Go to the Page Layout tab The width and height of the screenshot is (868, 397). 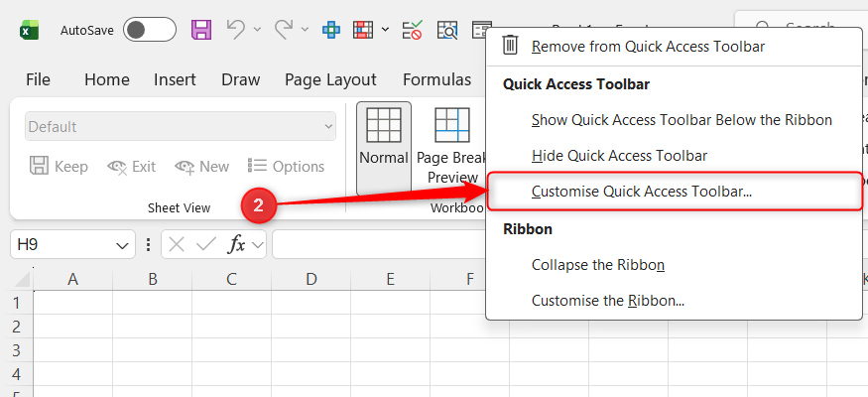click(330, 79)
